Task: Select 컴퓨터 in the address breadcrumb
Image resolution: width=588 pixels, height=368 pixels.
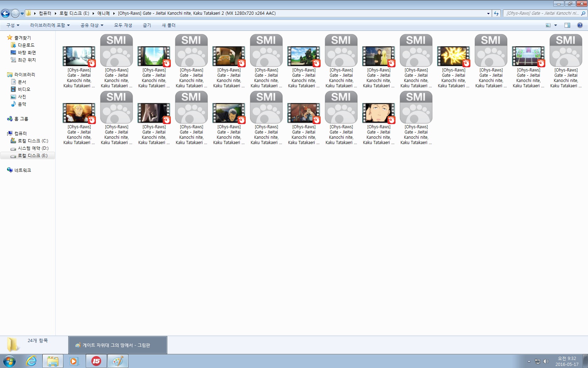Action: 45,13
